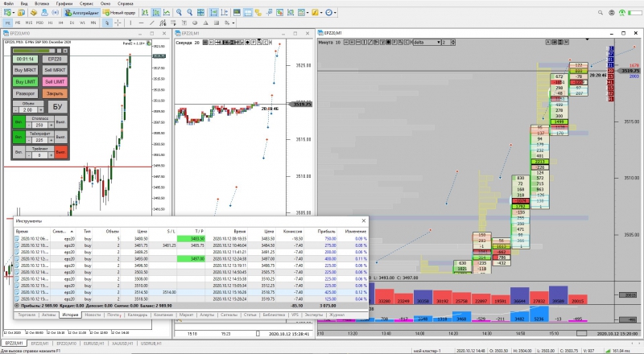Switch to the Новости tab
This screenshot has width=644, height=354.
[93, 315]
